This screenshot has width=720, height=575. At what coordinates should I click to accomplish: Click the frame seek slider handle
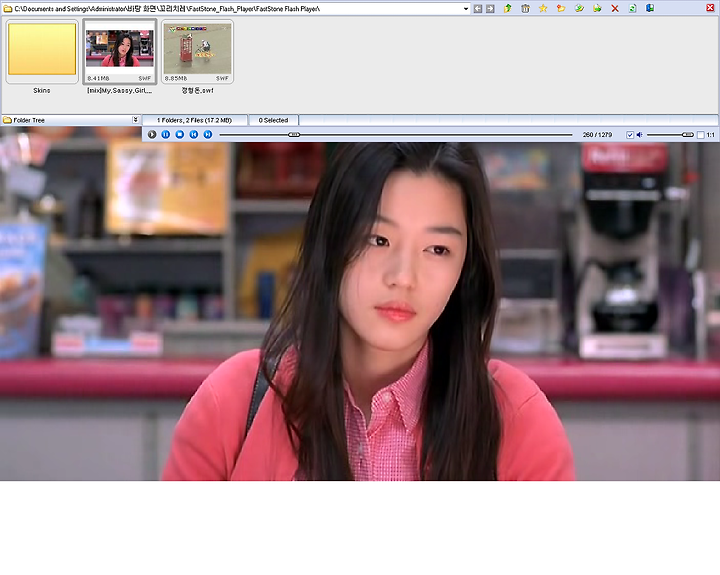click(294, 135)
